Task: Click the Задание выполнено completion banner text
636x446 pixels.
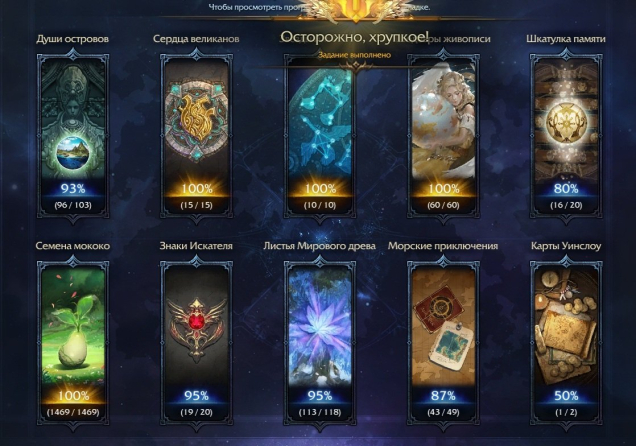Action: [x=355, y=55]
